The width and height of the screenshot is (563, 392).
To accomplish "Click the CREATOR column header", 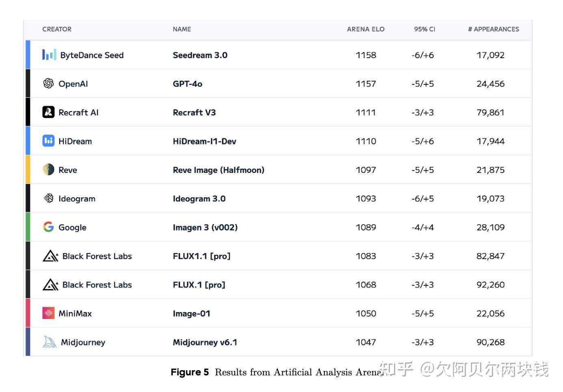I will pos(57,29).
